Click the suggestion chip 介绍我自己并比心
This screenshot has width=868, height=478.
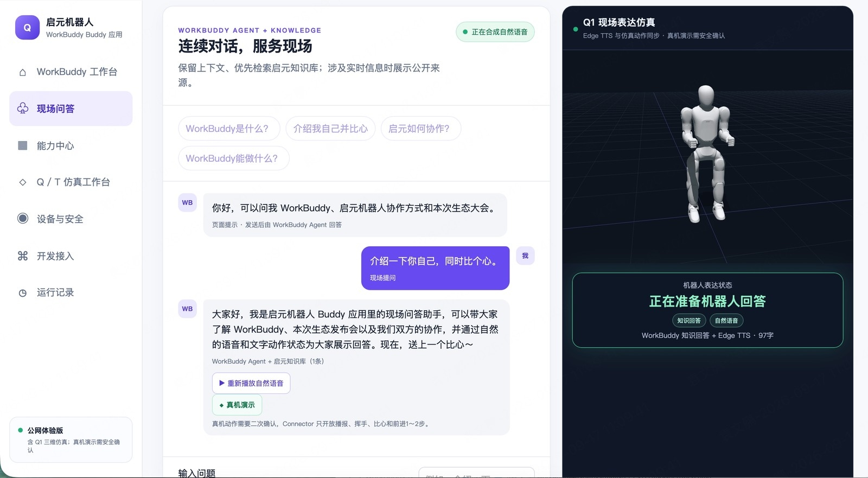coord(330,129)
